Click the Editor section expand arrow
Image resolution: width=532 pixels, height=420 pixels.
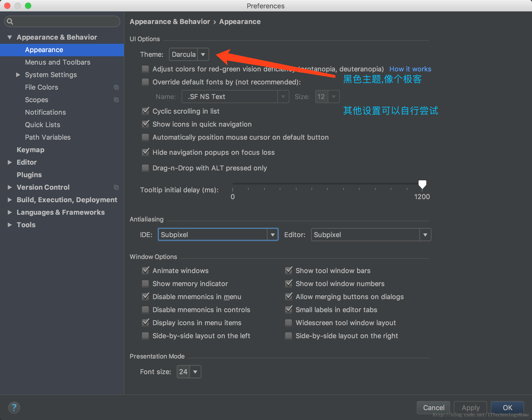point(9,162)
